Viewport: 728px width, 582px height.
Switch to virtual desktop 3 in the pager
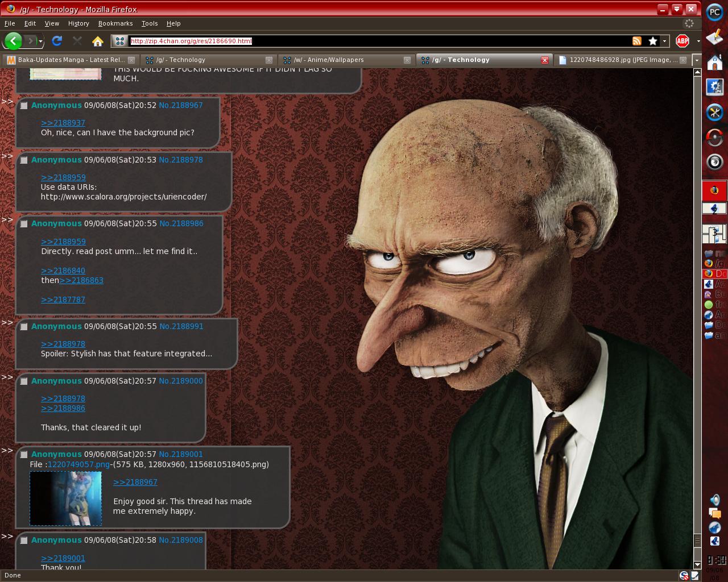pos(714,233)
